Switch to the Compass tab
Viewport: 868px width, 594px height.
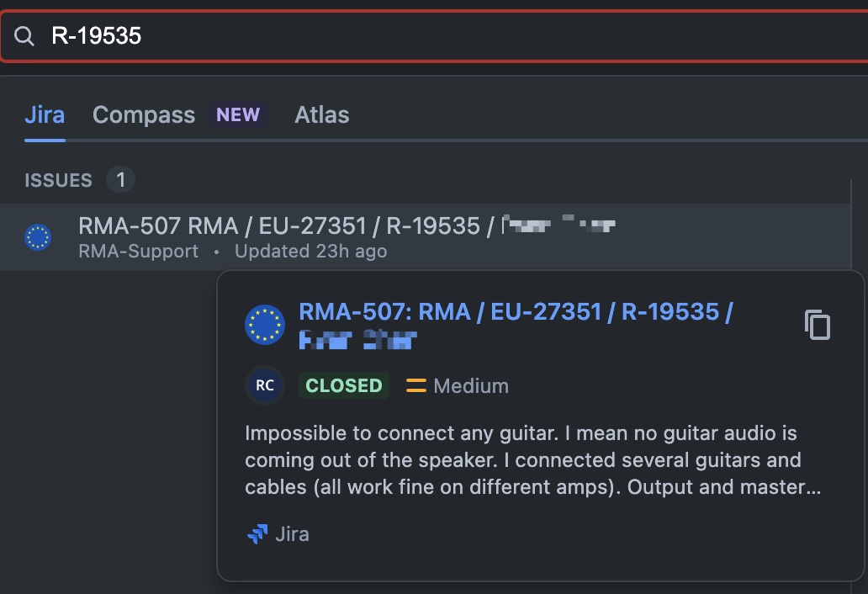[x=144, y=115]
